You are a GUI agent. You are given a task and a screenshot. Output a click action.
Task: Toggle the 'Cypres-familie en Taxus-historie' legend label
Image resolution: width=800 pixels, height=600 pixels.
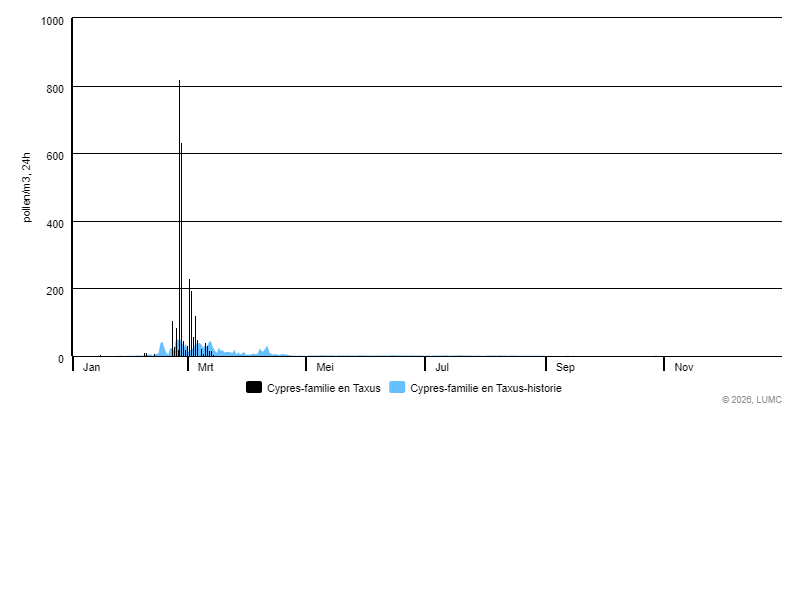(x=485, y=388)
